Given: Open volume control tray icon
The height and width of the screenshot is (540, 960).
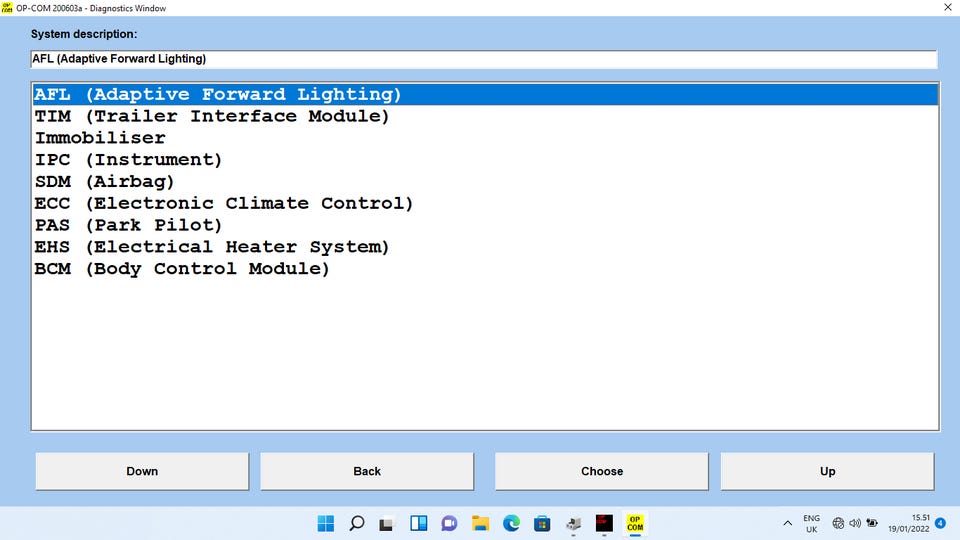Looking at the screenshot, I should [x=855, y=523].
